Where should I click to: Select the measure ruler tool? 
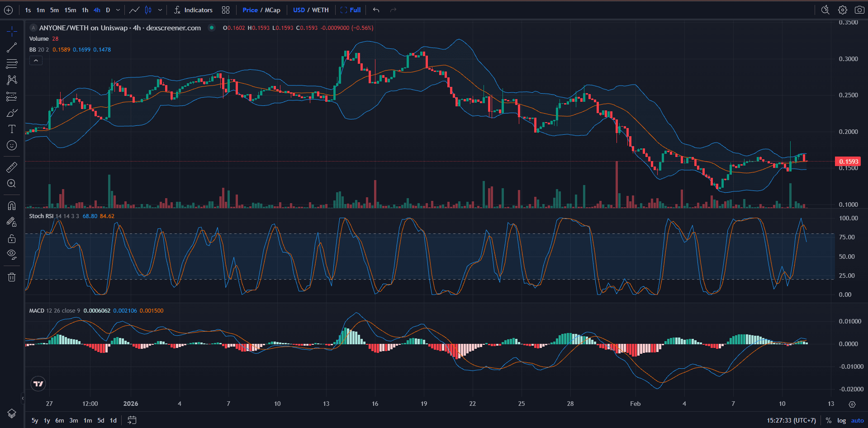click(11, 166)
